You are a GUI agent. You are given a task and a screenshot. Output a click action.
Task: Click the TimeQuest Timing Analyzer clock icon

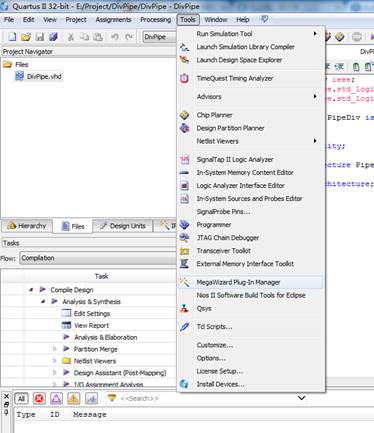pyautogui.click(x=184, y=78)
